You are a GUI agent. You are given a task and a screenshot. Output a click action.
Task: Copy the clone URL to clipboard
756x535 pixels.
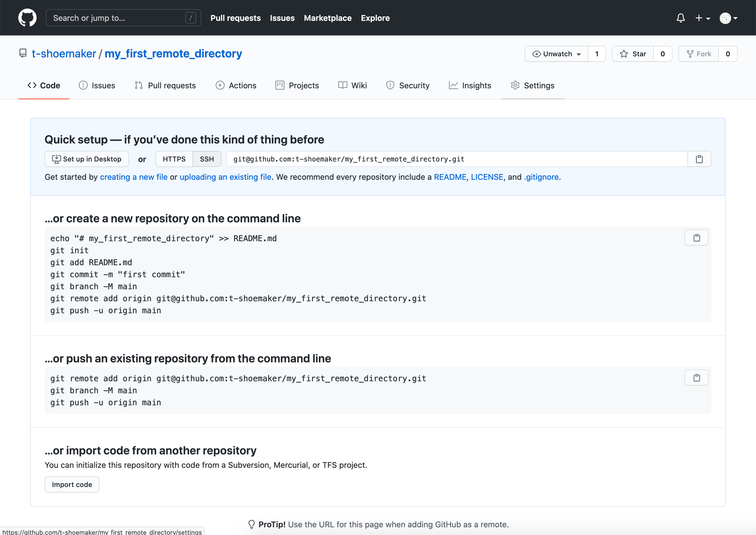pyautogui.click(x=699, y=159)
